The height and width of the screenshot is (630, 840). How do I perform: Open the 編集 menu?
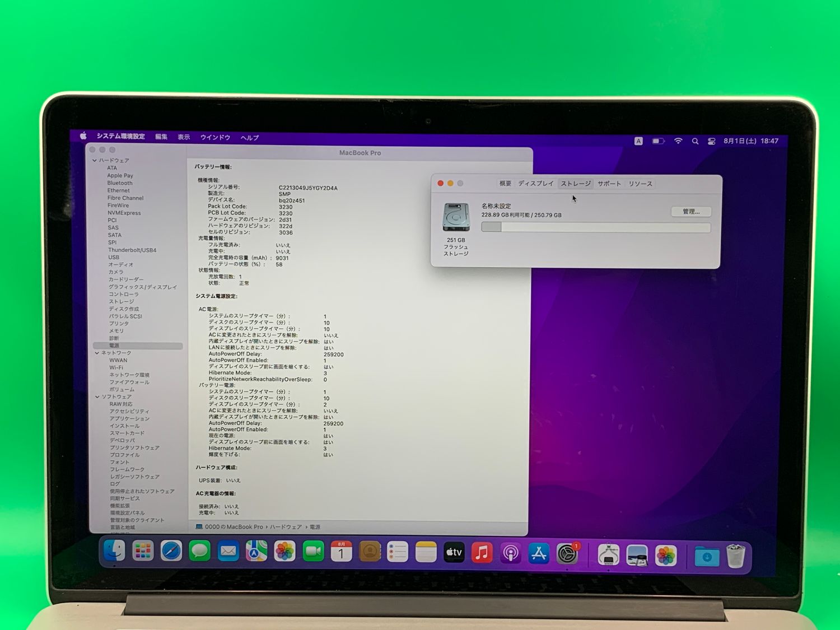click(161, 137)
